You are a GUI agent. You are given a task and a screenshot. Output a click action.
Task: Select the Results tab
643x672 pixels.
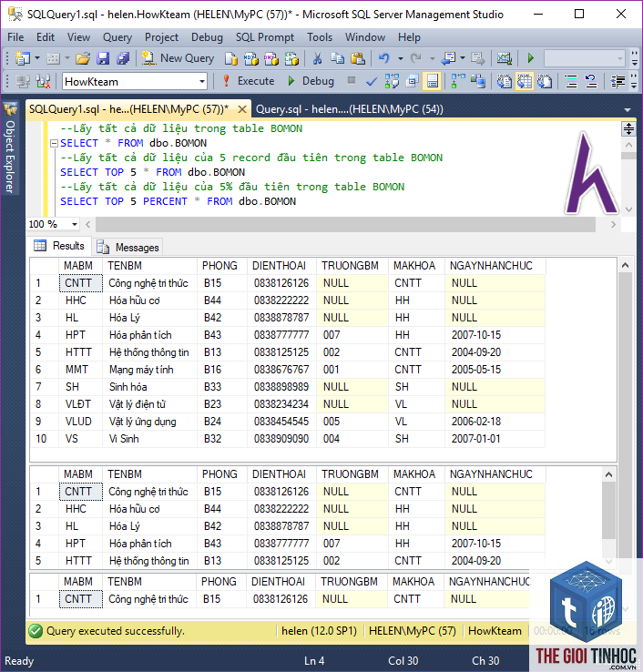pyautogui.click(x=59, y=246)
